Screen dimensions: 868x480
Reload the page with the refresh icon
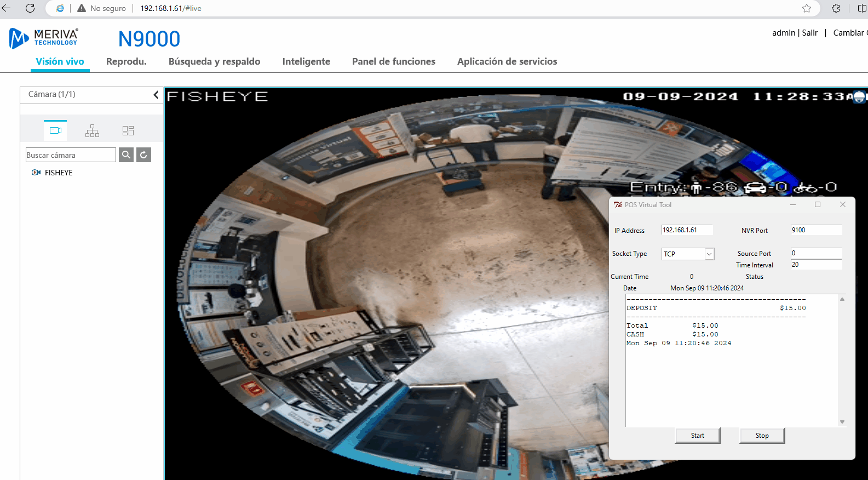[x=30, y=8]
